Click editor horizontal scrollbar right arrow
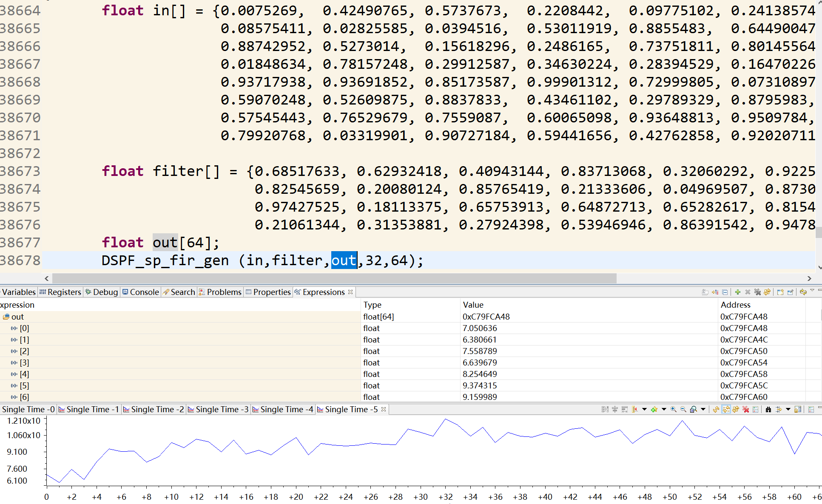Image resolution: width=822 pixels, height=504 pixels. (x=809, y=278)
